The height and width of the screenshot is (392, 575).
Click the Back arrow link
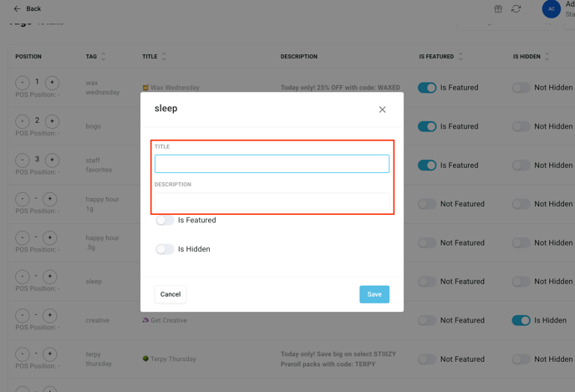click(x=27, y=9)
